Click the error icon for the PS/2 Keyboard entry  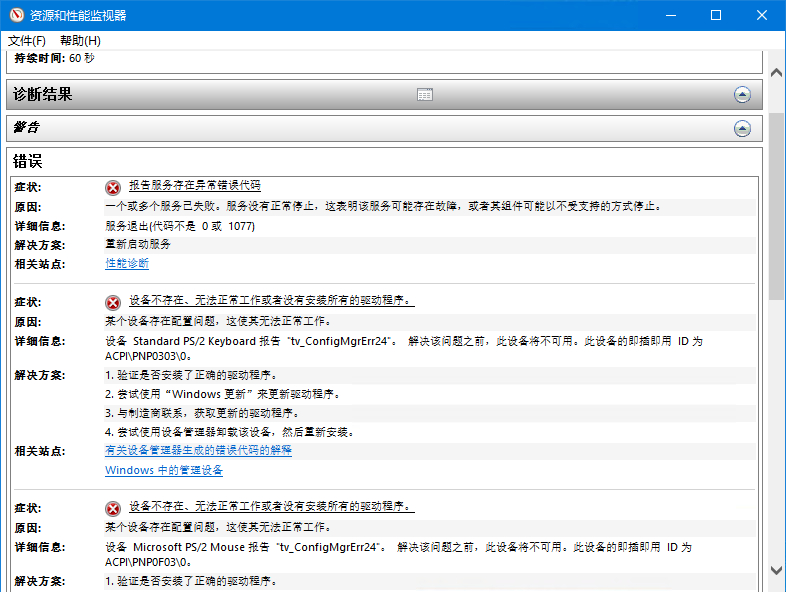113,302
